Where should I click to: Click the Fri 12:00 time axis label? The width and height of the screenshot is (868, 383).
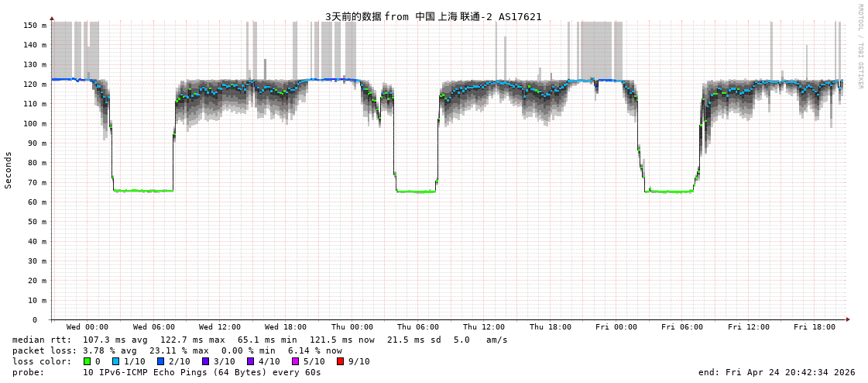coord(749,327)
